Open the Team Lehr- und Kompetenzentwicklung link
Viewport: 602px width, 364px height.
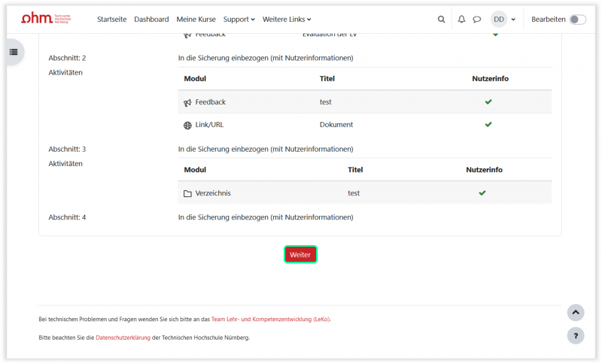[x=270, y=319]
